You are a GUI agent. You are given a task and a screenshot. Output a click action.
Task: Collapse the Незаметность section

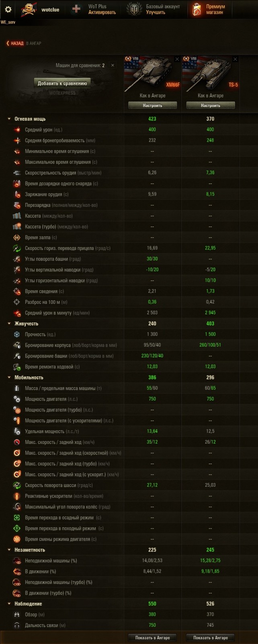(9, 550)
